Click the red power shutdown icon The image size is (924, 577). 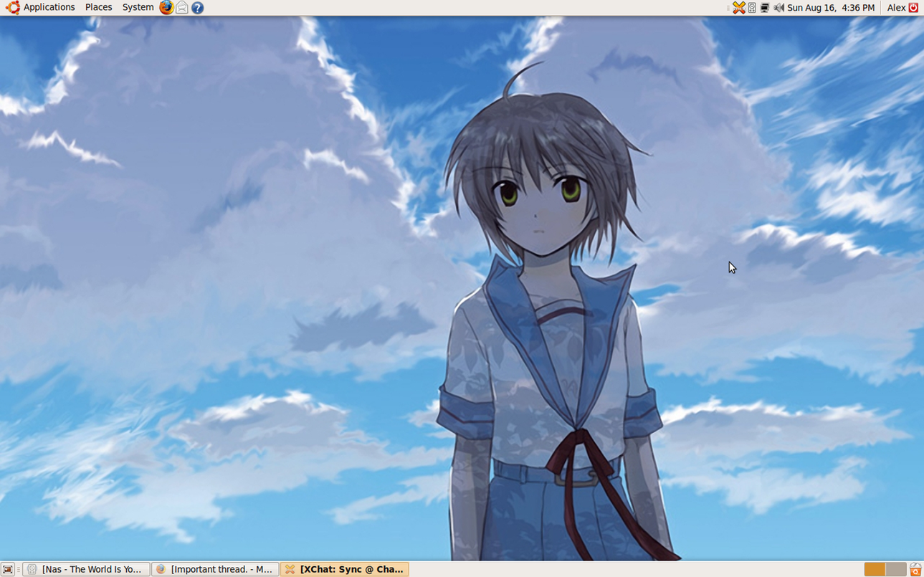click(913, 8)
